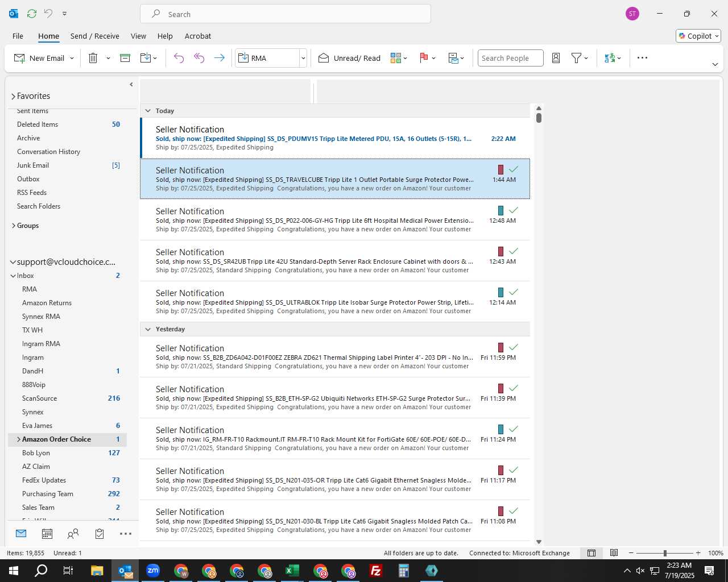Viewport: 728px width, 582px height.
Task: Open Zoom from the Windows taskbar
Action: tap(153, 571)
